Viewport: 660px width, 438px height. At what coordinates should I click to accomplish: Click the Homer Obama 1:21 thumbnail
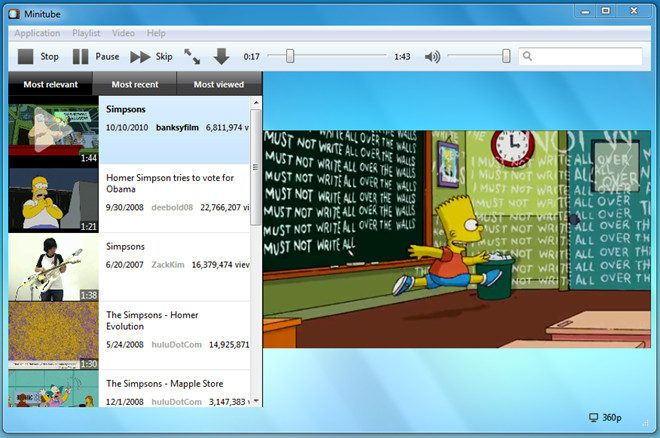coord(53,199)
